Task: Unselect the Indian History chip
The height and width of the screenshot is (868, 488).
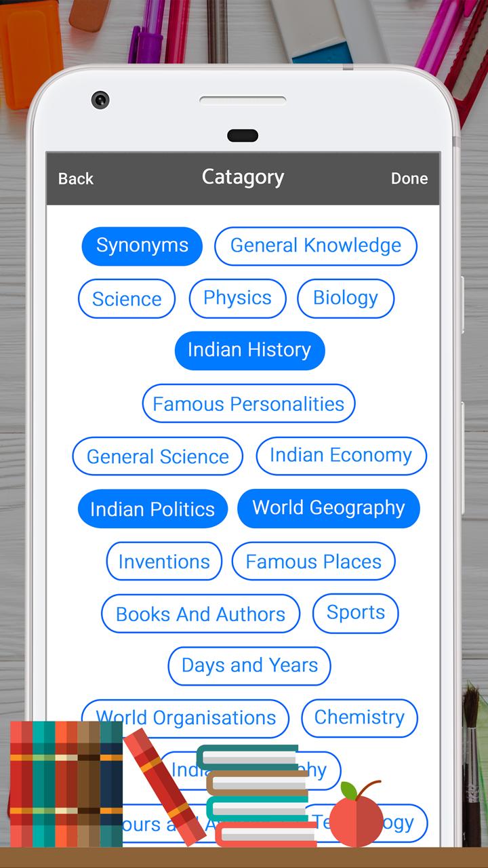Action: (x=249, y=351)
